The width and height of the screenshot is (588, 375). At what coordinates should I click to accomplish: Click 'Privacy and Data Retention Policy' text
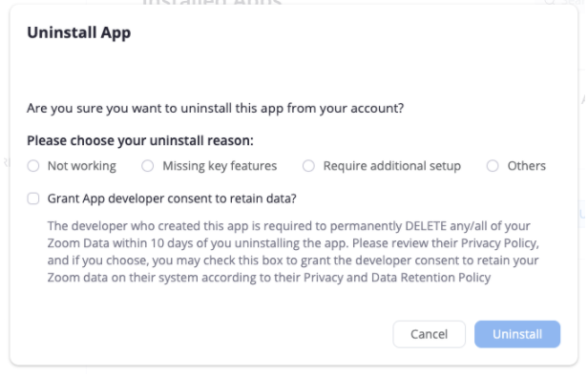point(397,278)
